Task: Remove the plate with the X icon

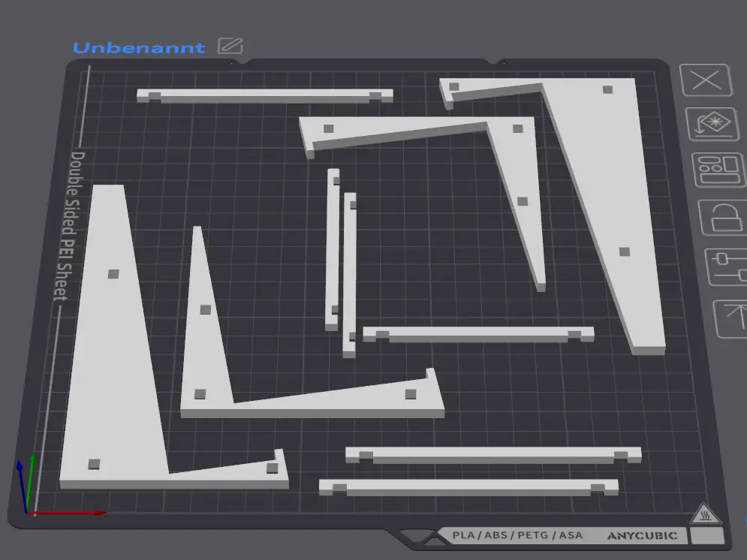Action: point(706,80)
